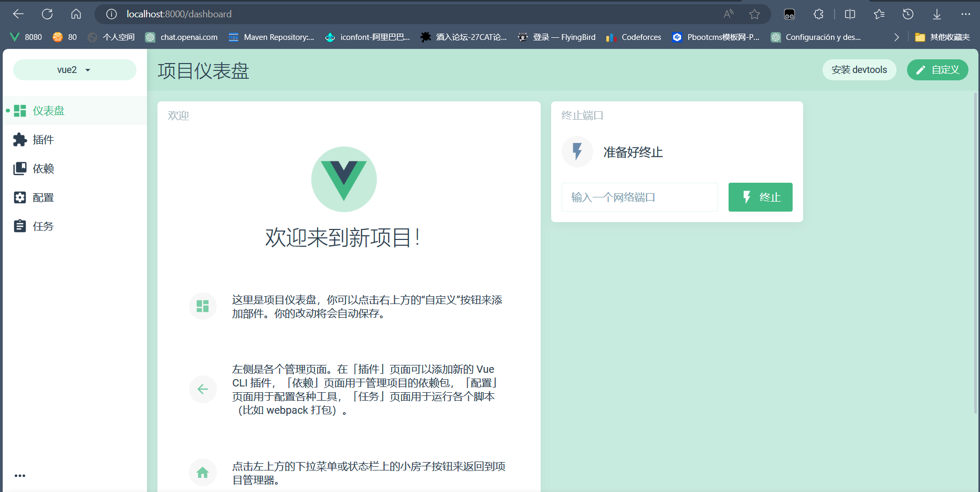Screen dimensions: 980x492
Task: Open the Pbootcms模板网 bookmark
Action: coord(715,37)
